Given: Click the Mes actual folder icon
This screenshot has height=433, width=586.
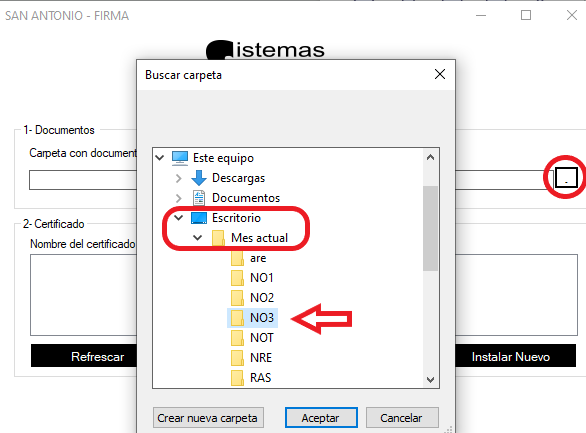Looking at the screenshot, I should [218, 238].
